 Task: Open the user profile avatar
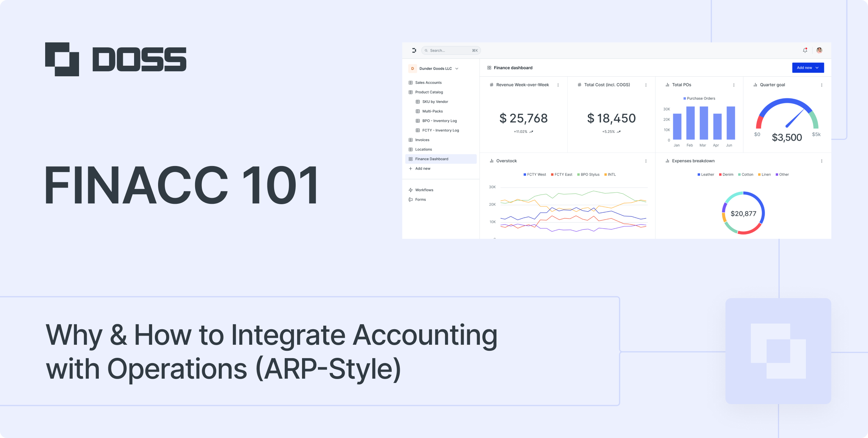[819, 51]
